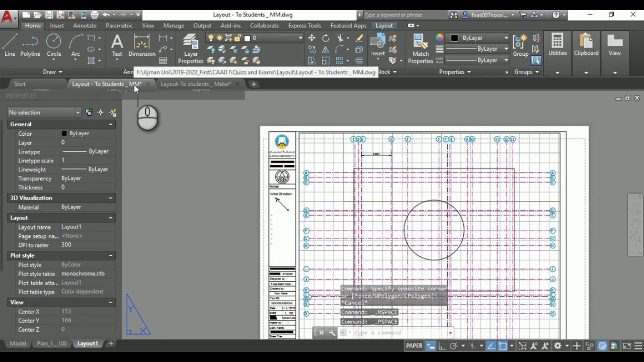Click the Fillet tool icon
The height and width of the screenshot is (362, 644).
[340, 49]
